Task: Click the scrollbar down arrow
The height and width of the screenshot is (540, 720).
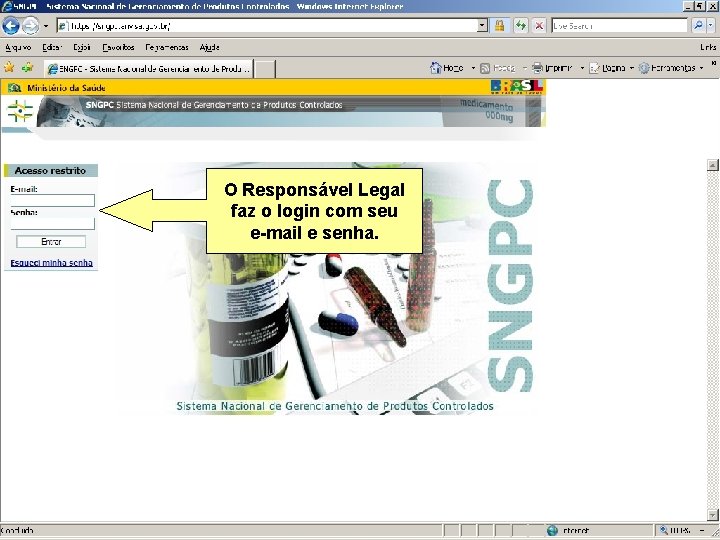Action: tap(712, 515)
